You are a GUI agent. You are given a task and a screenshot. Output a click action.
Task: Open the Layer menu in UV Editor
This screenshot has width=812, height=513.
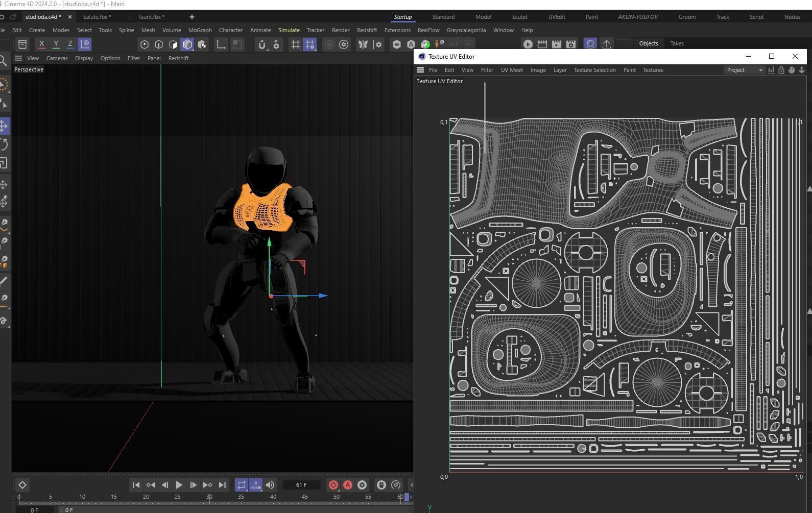click(560, 70)
